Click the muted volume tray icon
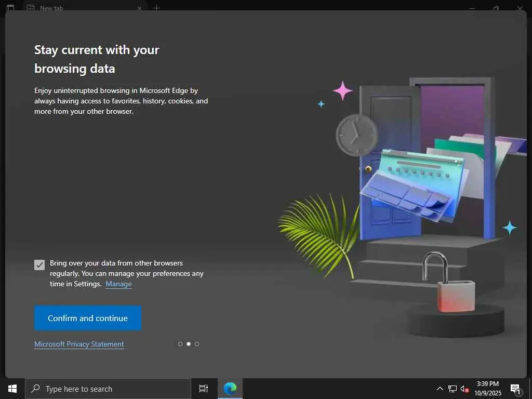 (x=464, y=389)
